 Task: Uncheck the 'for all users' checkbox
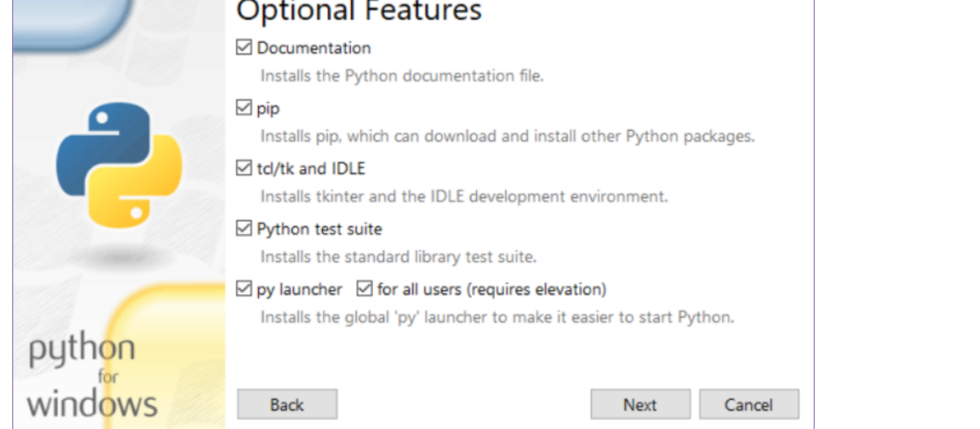click(x=364, y=289)
